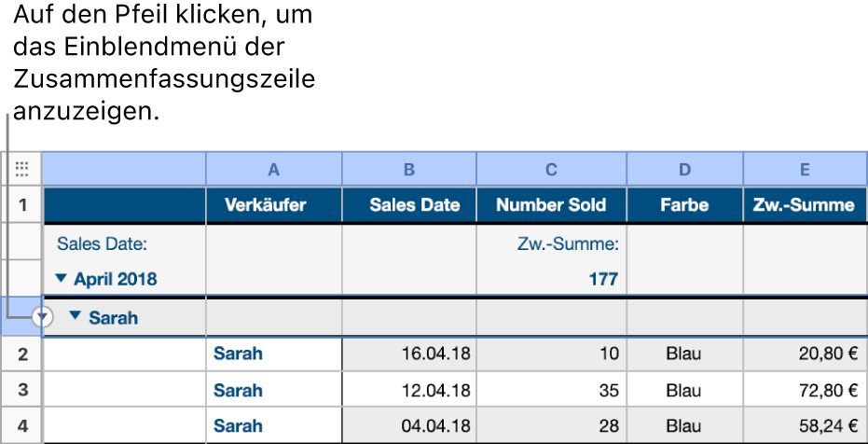This screenshot has height=444, width=868.
Task: Select column B header
Action: [409, 169]
